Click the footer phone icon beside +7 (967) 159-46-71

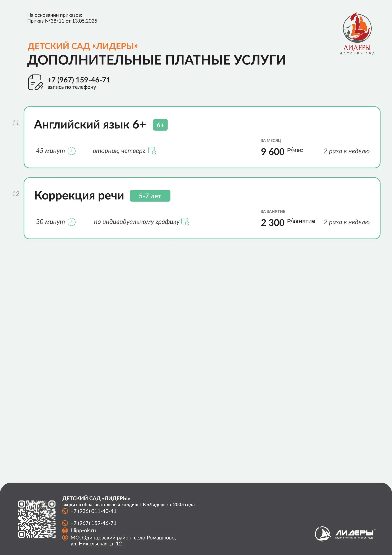[65, 523]
